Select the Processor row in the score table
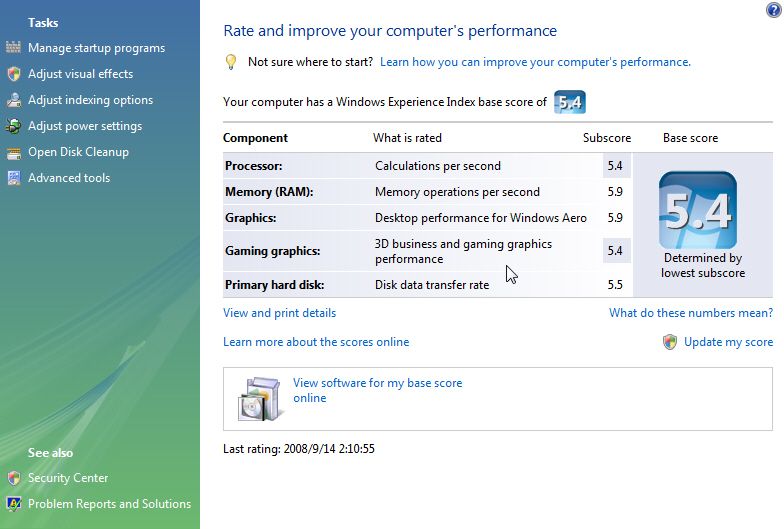Screen dimensions: 784x529 click(x=426, y=166)
